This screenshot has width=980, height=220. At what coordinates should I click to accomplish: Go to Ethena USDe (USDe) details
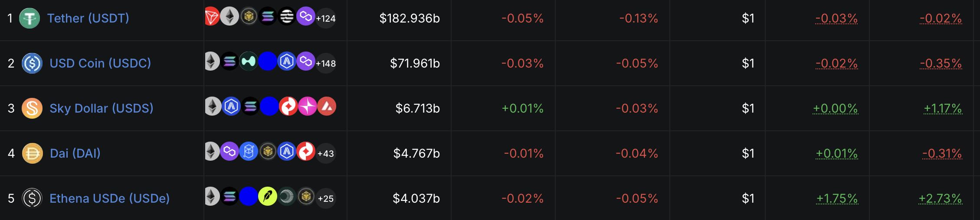coord(110,198)
